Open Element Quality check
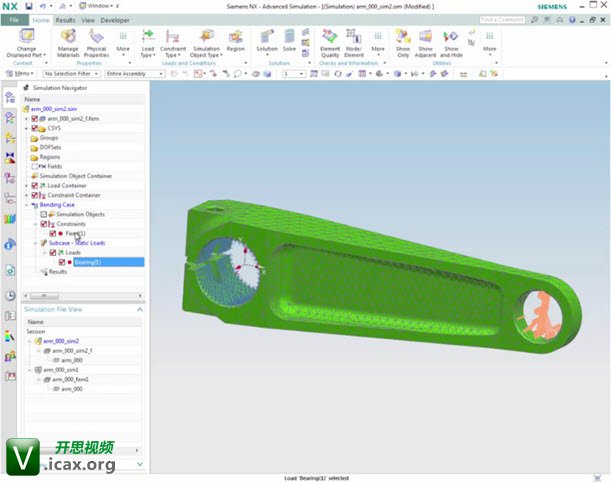Image resolution: width=611 pixels, height=482 pixels. coord(330,43)
